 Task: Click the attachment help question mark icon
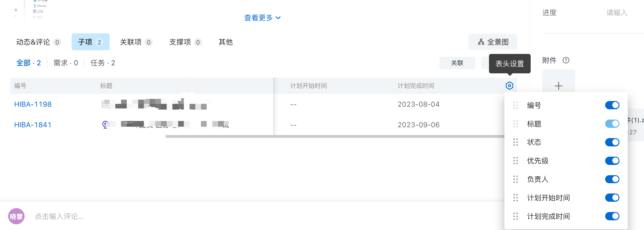click(x=566, y=60)
